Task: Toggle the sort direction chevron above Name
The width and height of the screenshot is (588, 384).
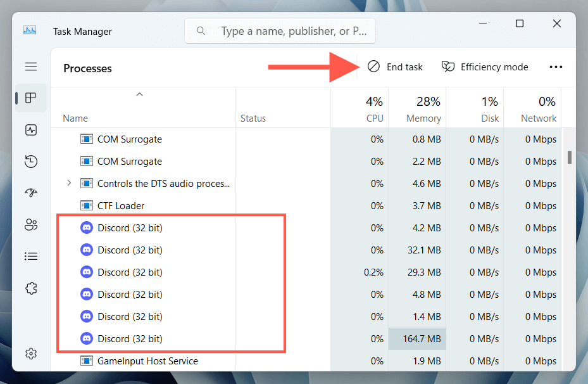Action: pyautogui.click(x=139, y=94)
